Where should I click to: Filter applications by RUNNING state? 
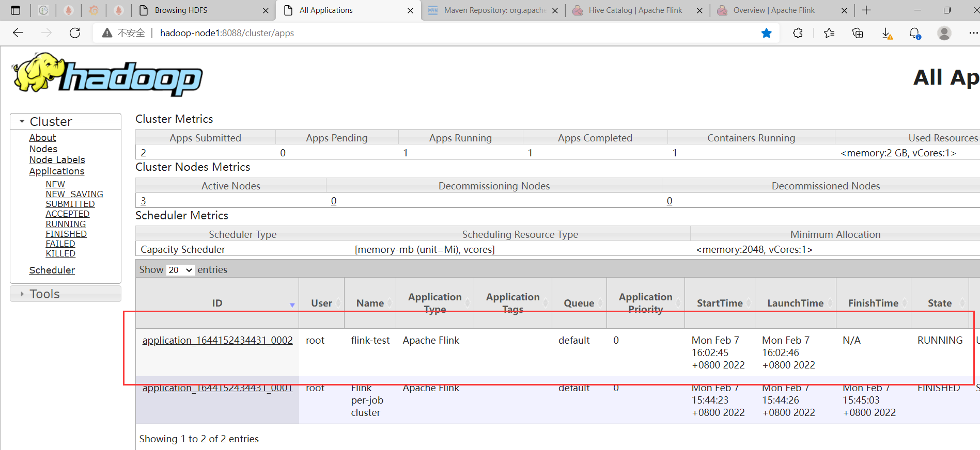pos(66,224)
